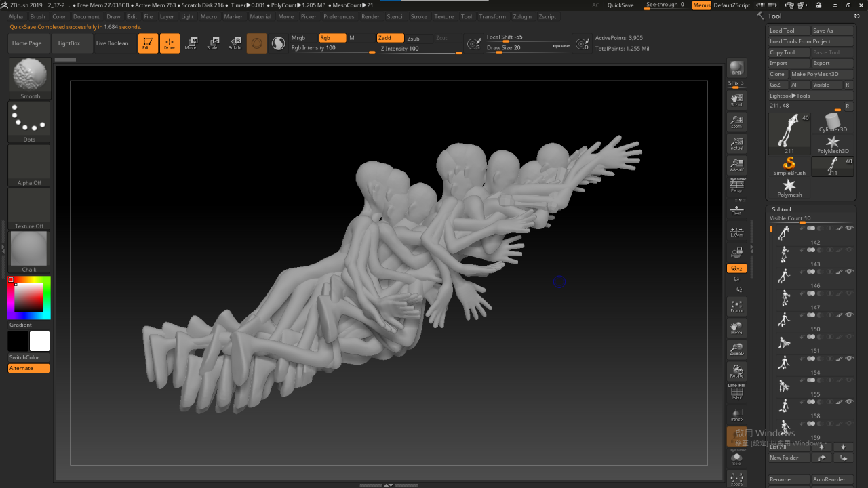Click the Rotate gizmo icon in top toolbar

[x=235, y=43]
